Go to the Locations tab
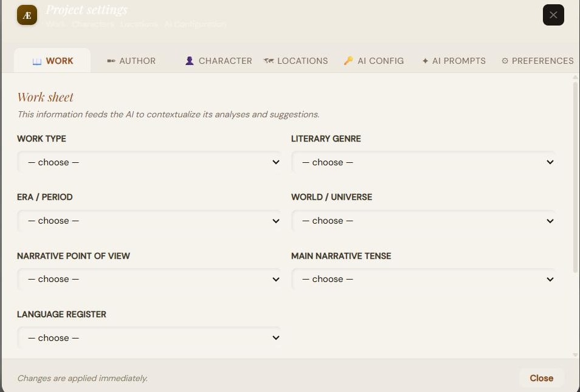580x392 pixels. [295, 61]
